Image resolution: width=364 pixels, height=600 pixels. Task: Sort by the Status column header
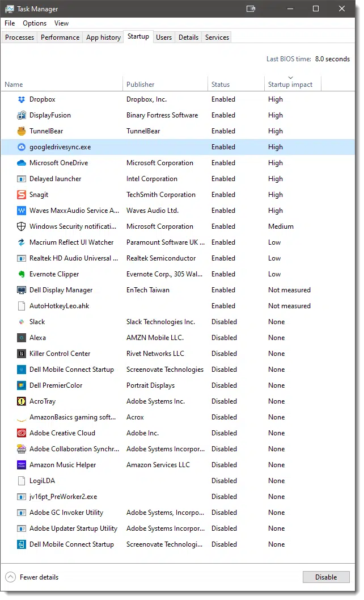(236, 84)
